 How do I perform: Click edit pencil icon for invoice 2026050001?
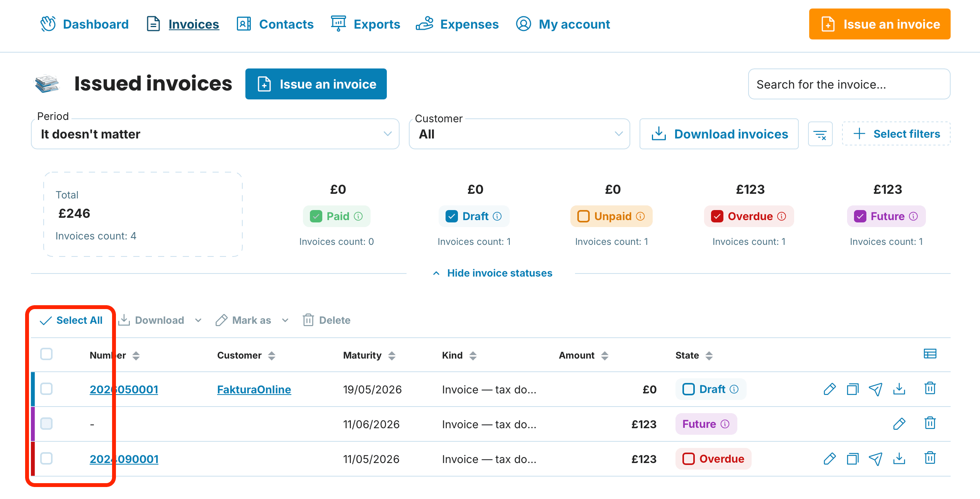coord(829,389)
